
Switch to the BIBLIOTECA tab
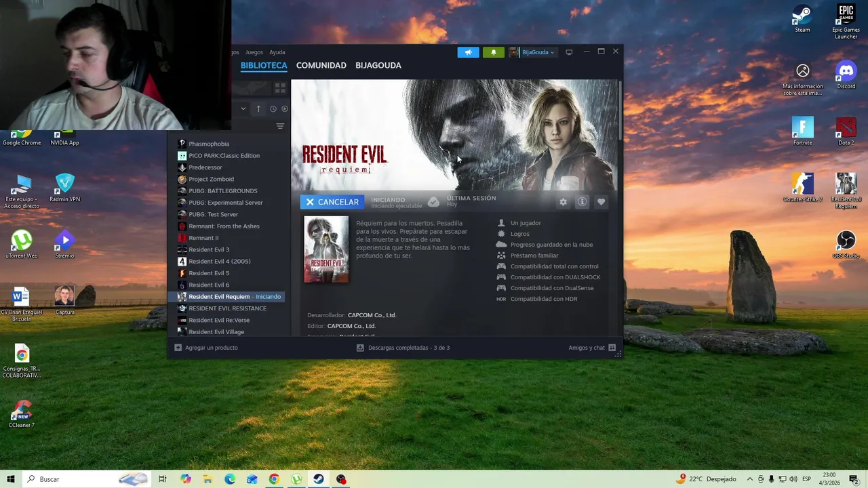click(264, 66)
